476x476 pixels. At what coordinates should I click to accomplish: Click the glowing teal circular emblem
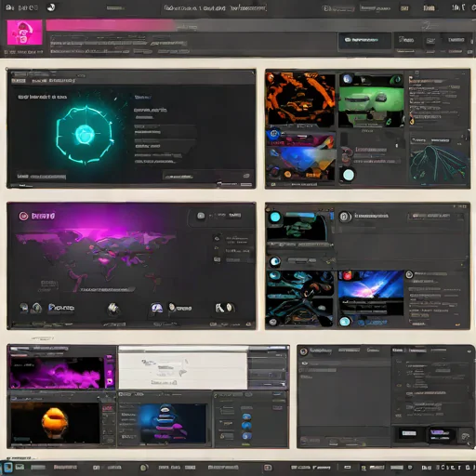coord(85,134)
